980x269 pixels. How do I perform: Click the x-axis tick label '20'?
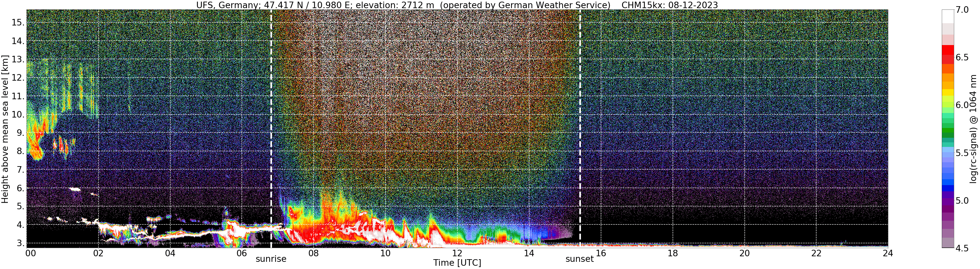tap(745, 253)
